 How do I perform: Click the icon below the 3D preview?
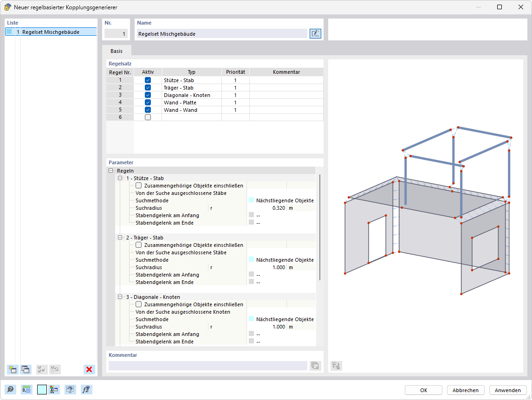pos(336,366)
